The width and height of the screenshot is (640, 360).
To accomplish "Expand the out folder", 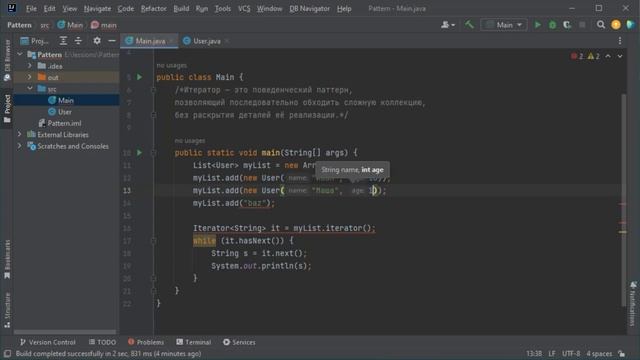I will (29, 77).
